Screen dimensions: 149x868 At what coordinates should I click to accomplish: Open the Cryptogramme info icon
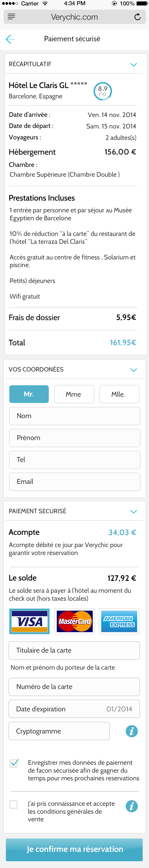coord(132,731)
